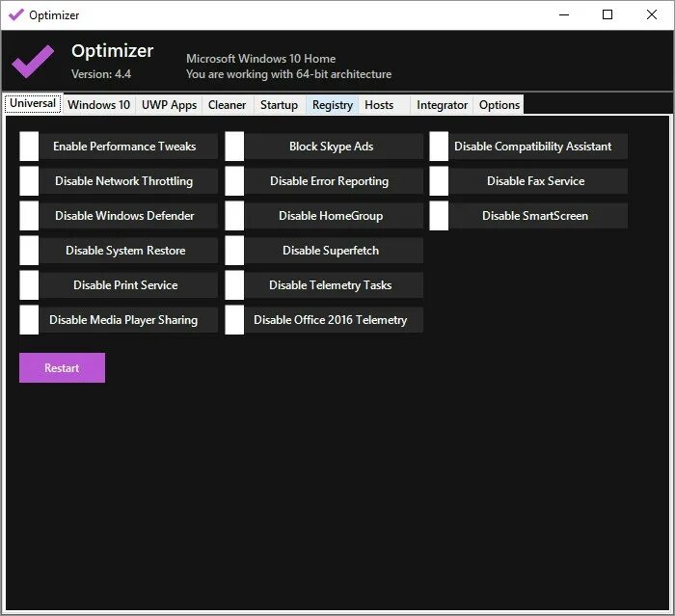Minimize the Optimizer window
Screen dimensions: 675x616
point(564,15)
